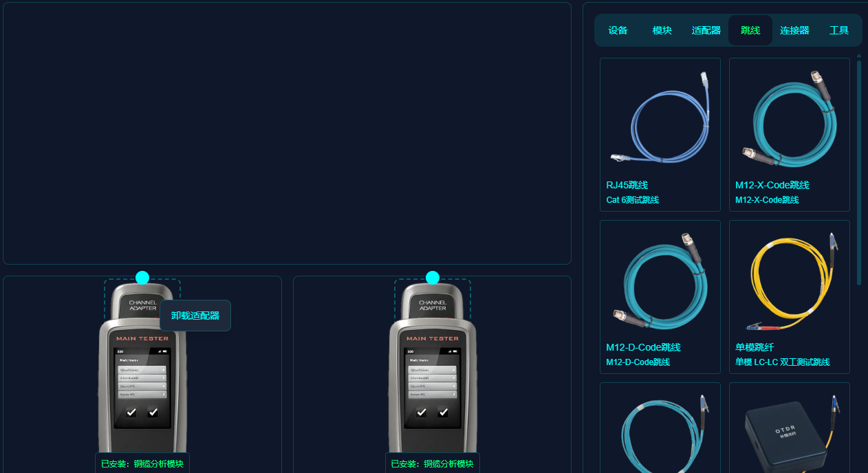The image size is (868, 473).
Task: Open the 连接器 tab
Action: (x=794, y=30)
